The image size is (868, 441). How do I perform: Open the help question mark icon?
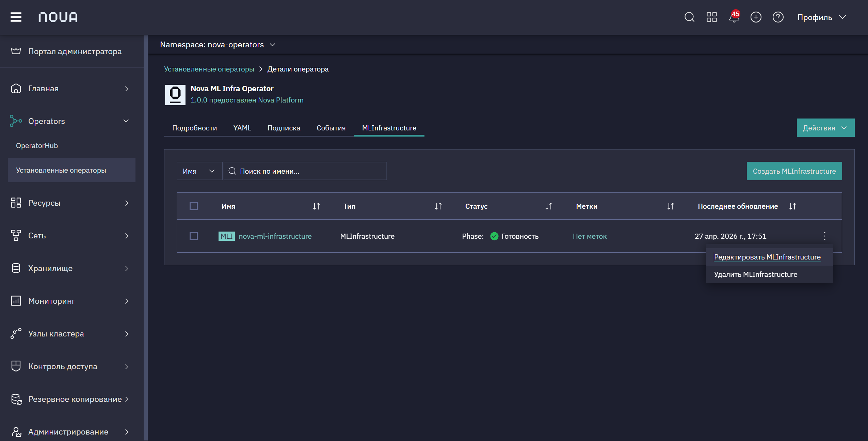(x=778, y=17)
